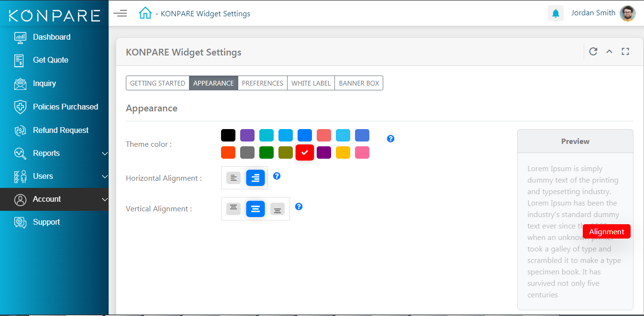644x316 pixels.
Task: Click the home icon in breadcrumb
Action: pos(145,13)
